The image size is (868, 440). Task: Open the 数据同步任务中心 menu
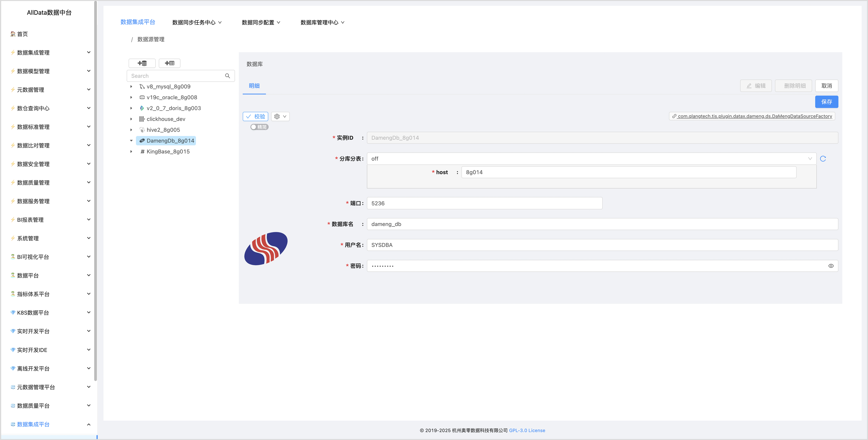pos(197,23)
